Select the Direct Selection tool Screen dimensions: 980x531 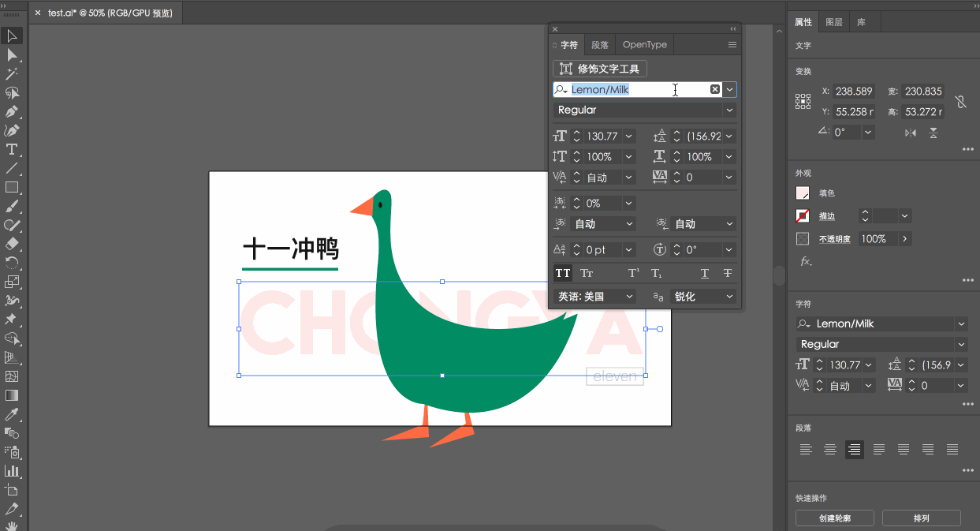13,54
